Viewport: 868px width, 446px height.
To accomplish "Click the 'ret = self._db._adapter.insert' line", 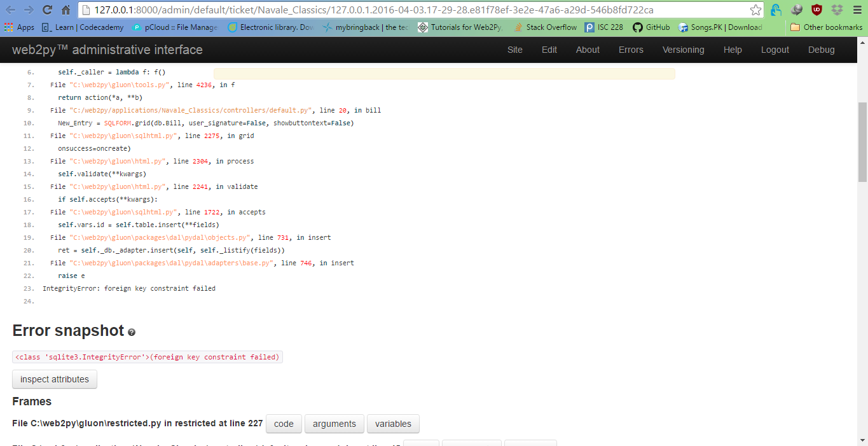I will [x=171, y=250].
